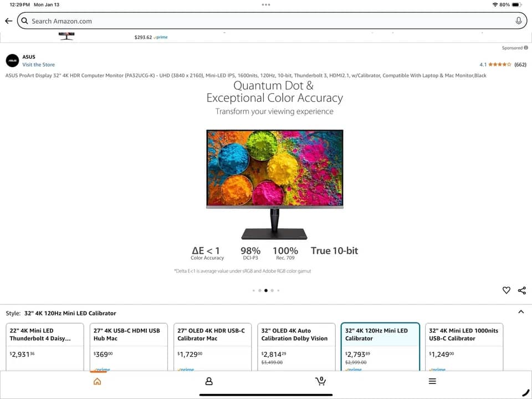532x399 pixels.
Task: Select 32" 4K 120Hz Mini LED Calibrator style
Action: coord(380,347)
